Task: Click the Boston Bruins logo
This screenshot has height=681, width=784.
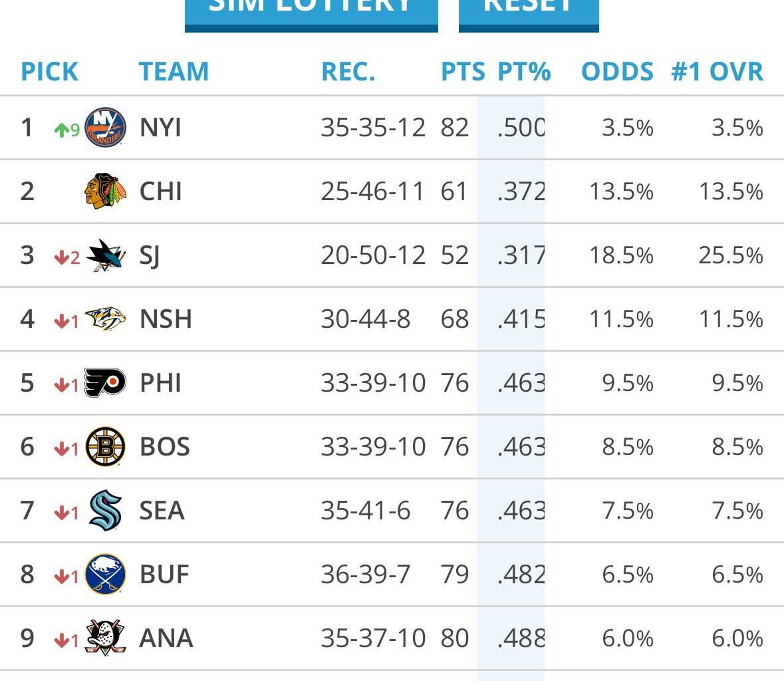Action: (x=105, y=447)
